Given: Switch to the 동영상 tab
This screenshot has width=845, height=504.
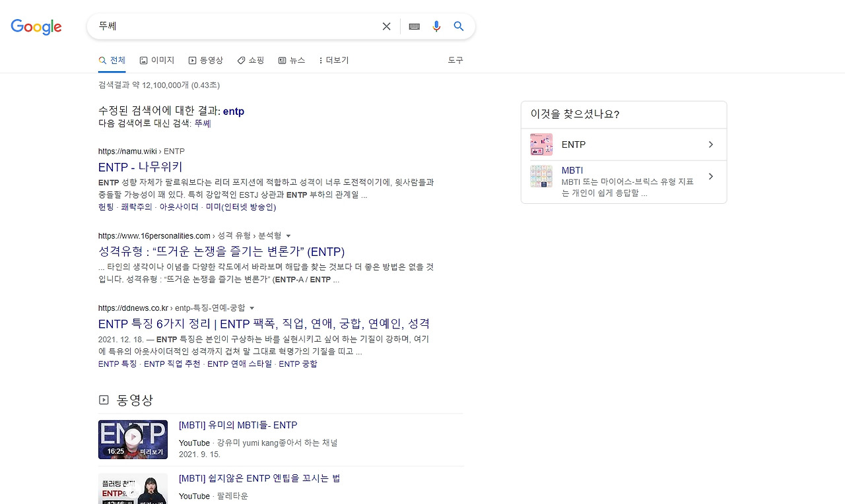Looking at the screenshot, I should (x=206, y=60).
